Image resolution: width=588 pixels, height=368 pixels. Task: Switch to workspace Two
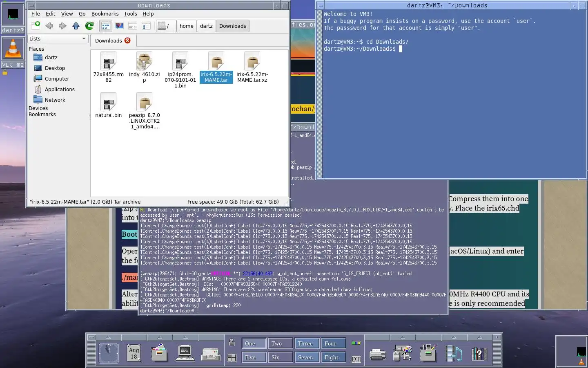[280, 343]
